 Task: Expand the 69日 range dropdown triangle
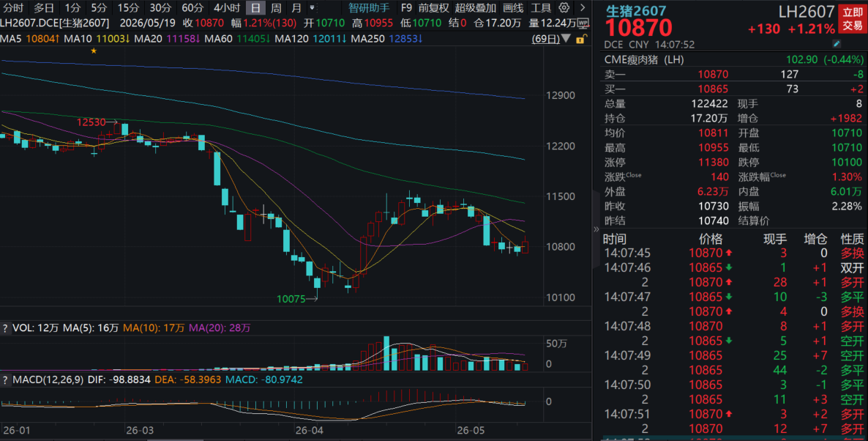tap(566, 39)
